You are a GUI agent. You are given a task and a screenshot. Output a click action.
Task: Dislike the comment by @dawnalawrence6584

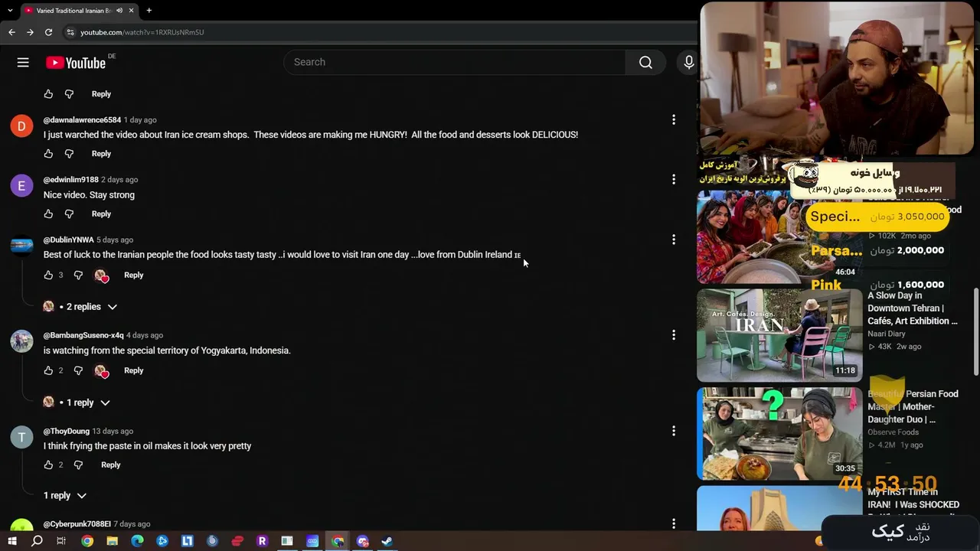tap(69, 154)
